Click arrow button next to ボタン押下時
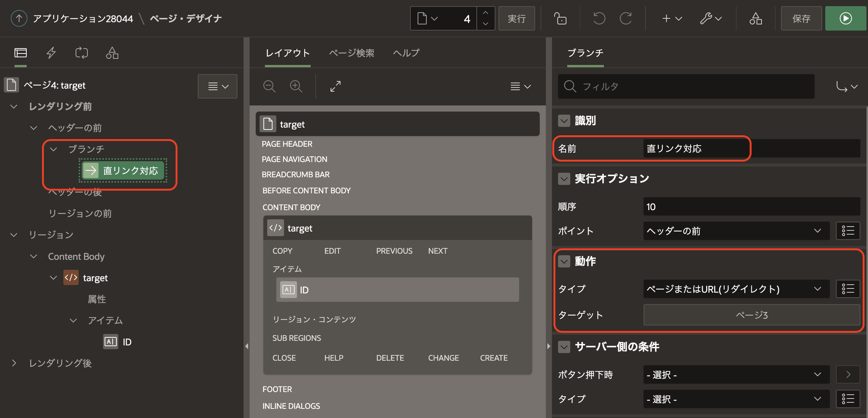Viewport: 868px width, 418px height. click(x=848, y=374)
